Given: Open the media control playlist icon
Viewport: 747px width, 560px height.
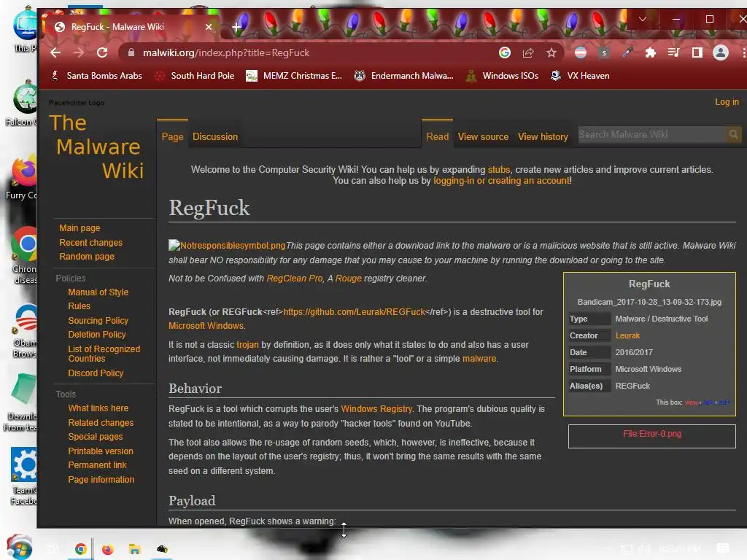Looking at the screenshot, I should [673, 52].
